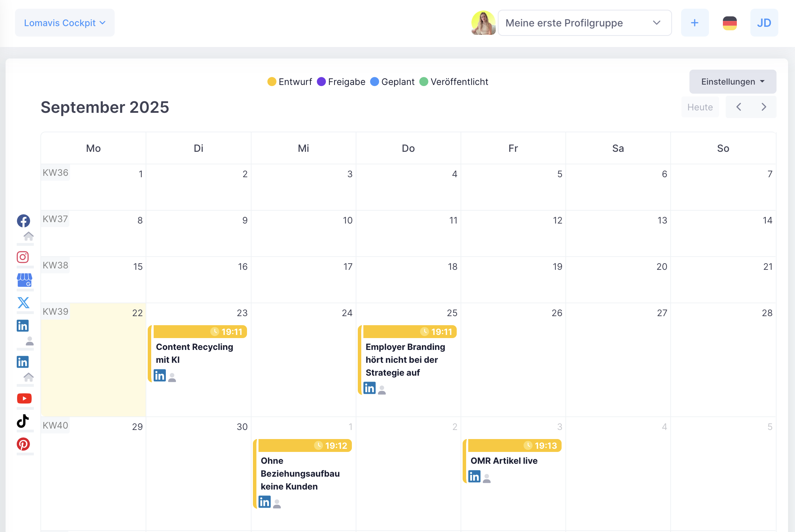
Task: Click the Freigabe purple color dot
Action: click(x=321, y=82)
